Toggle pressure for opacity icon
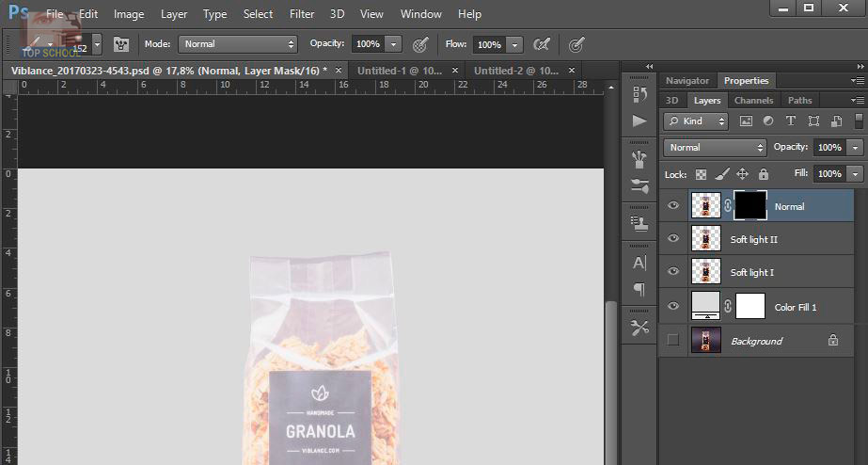868x465 pixels. tap(420, 45)
